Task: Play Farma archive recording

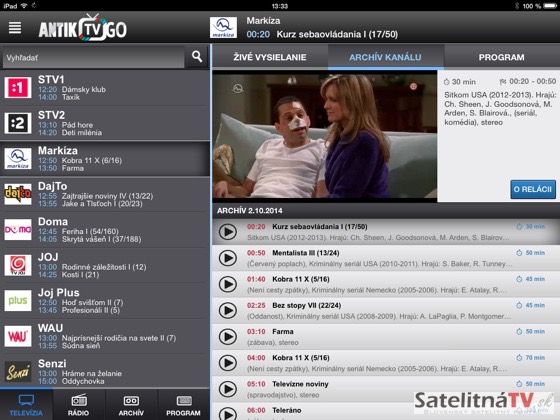Action: pos(228,337)
